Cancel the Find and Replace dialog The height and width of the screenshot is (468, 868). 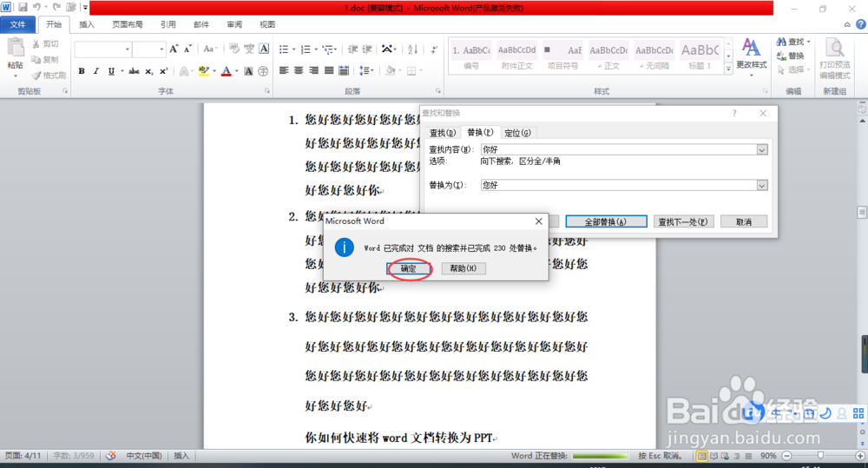pyautogui.click(x=744, y=221)
